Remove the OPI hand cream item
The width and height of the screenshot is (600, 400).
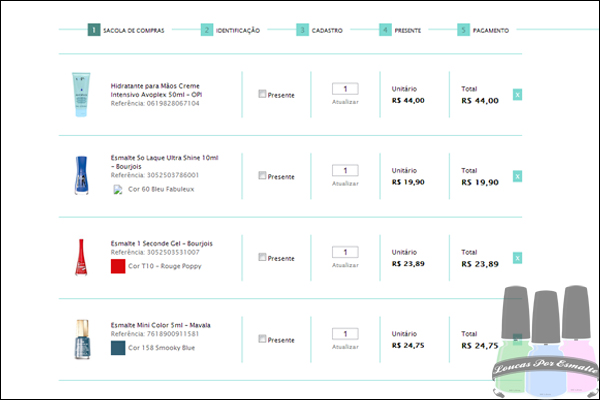517,95
